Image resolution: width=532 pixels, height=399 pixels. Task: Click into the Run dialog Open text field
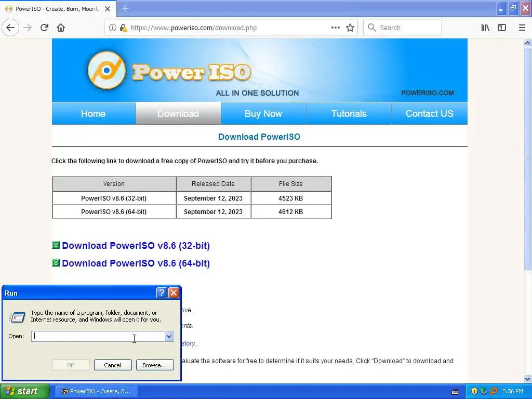point(98,336)
